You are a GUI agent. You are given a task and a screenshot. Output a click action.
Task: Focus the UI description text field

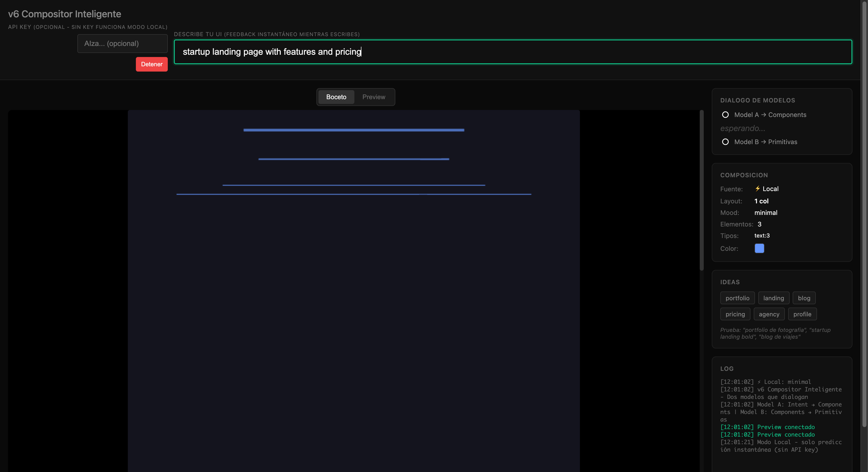[513, 52]
